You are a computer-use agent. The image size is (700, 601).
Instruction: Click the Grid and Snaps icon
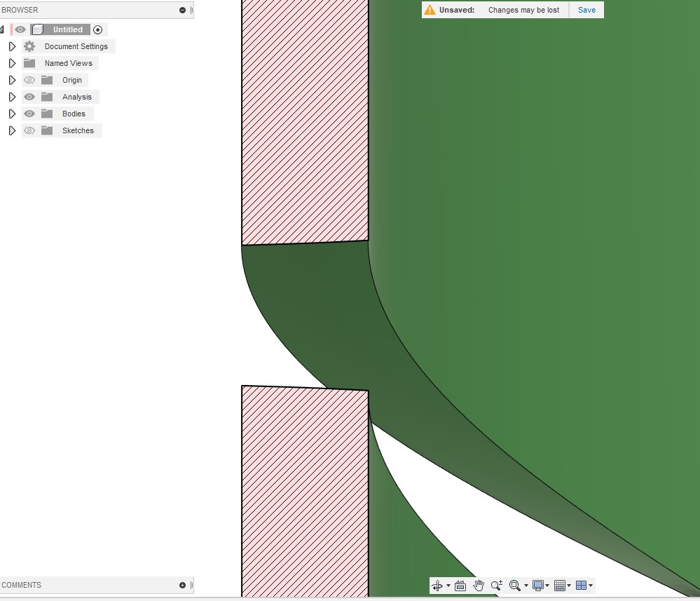point(561,586)
